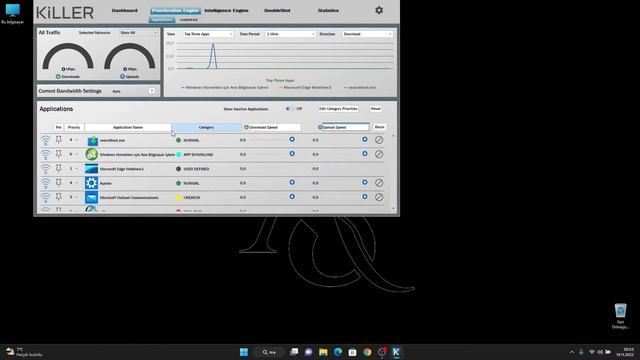Viewport: 640px width, 360px height.
Task: Click the Microsoft Outlook Communications app icon
Action: tap(91, 197)
